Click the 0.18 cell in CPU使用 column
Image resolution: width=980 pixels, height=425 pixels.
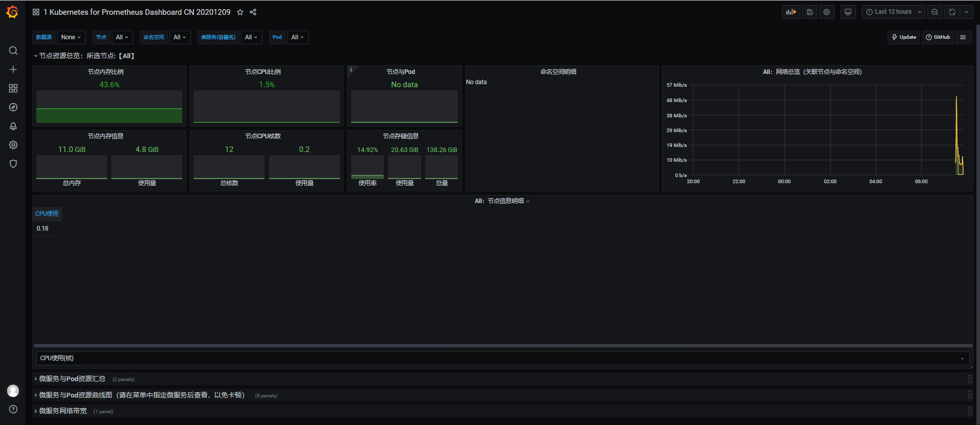(42, 229)
